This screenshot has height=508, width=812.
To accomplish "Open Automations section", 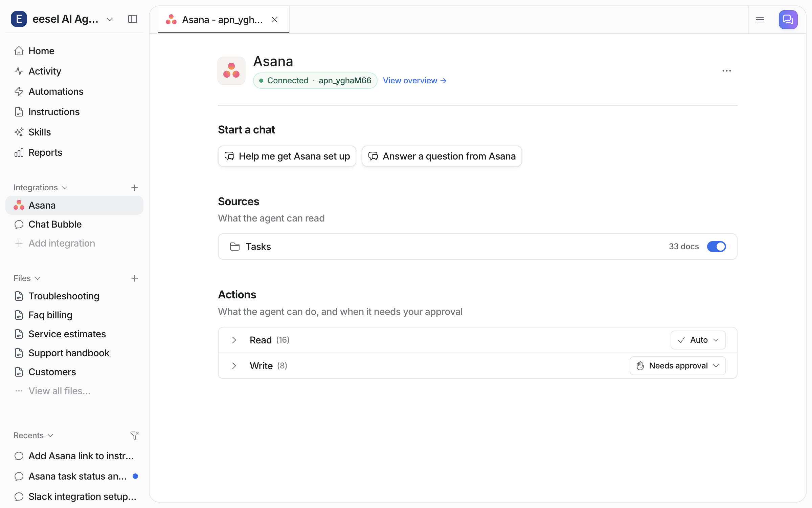I will [x=74, y=91].
